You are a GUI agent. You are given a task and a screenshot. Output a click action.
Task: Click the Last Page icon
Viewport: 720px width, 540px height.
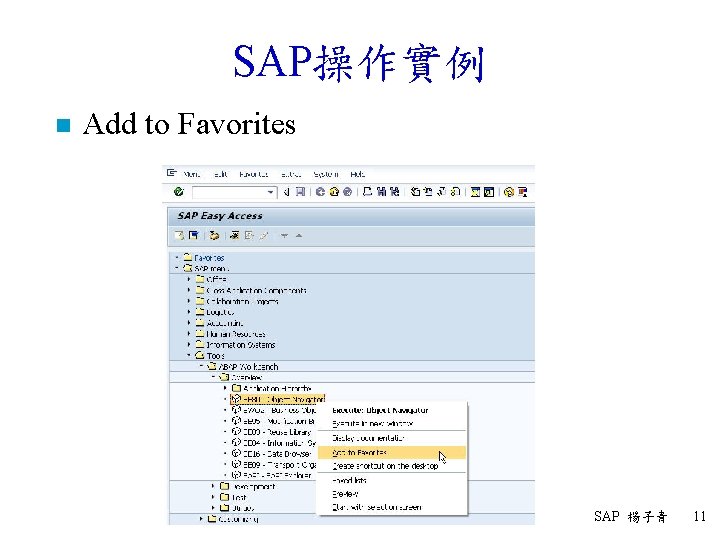[x=455, y=192]
